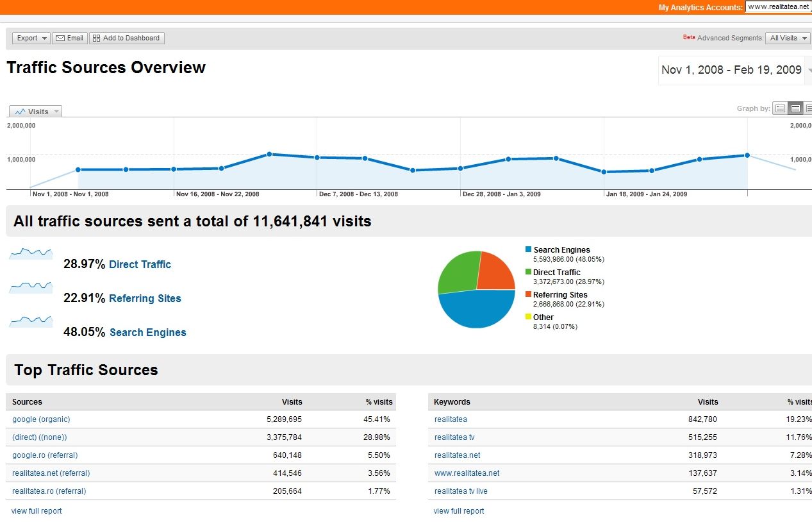This screenshot has height=522, width=812.
Task: View full report under Keywords table
Action: [x=458, y=511]
